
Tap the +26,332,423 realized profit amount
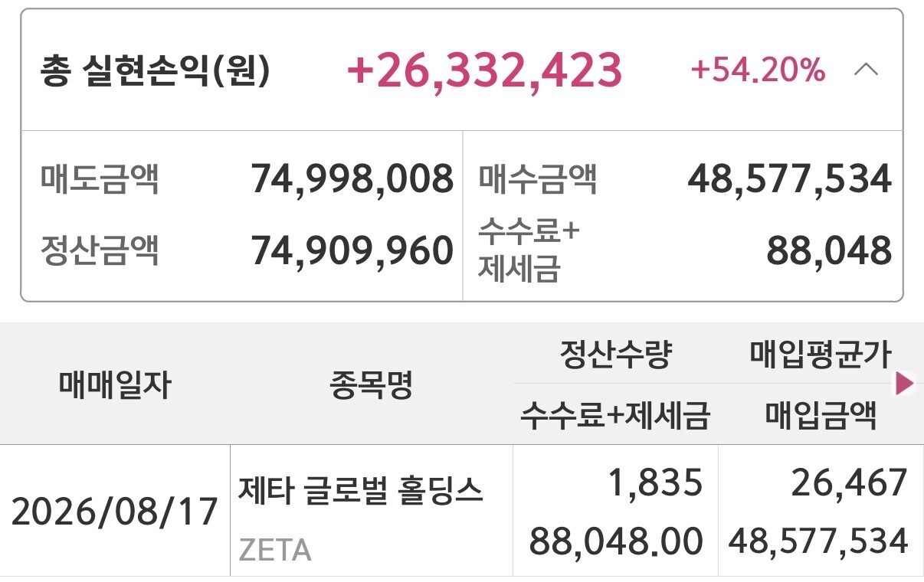click(x=484, y=70)
